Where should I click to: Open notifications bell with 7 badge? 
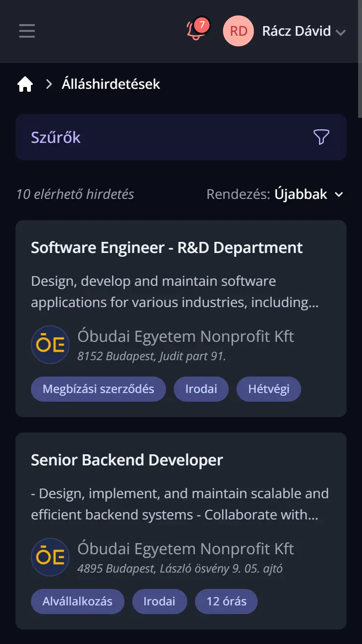tap(195, 30)
